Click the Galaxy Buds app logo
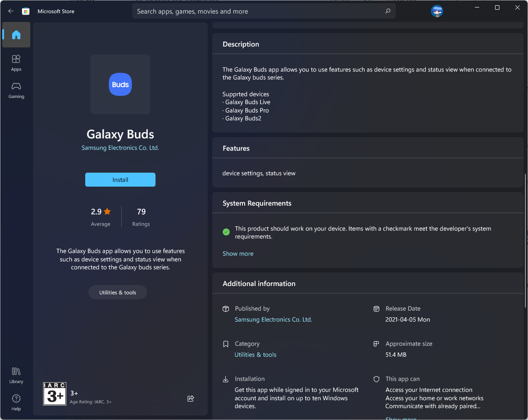528x420 pixels. coord(120,84)
